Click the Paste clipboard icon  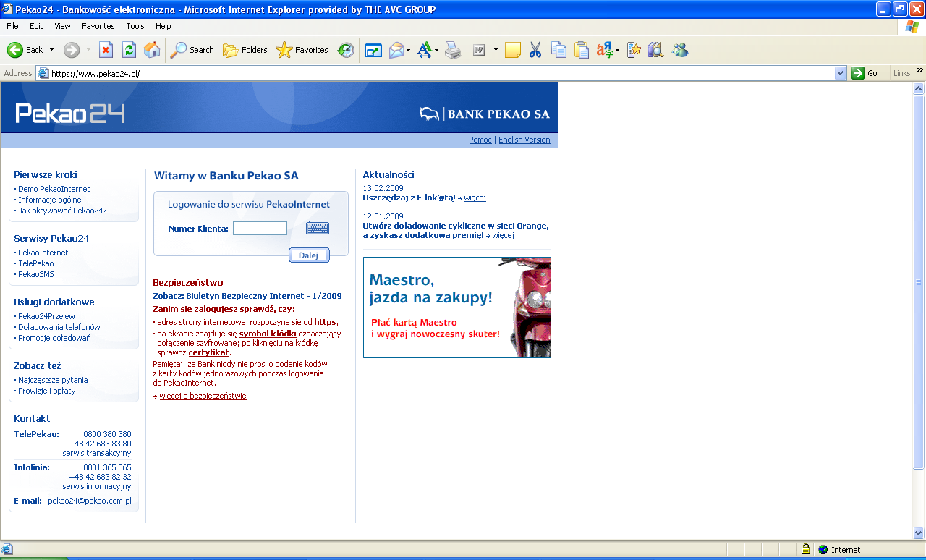[x=582, y=50]
